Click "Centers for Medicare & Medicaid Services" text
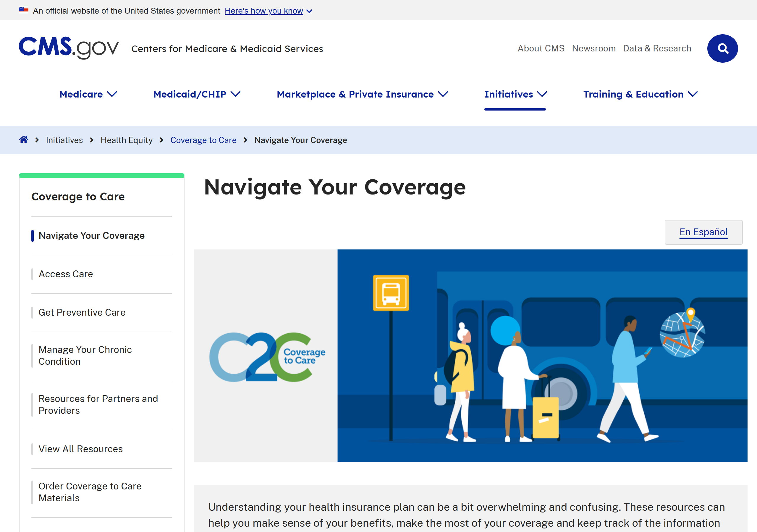 227,49
